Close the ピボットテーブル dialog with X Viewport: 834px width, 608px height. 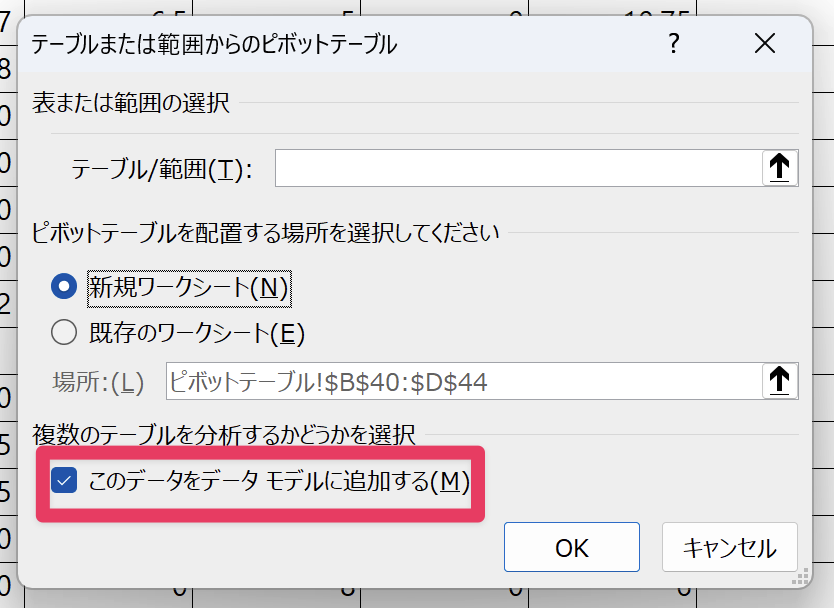pyautogui.click(x=765, y=44)
